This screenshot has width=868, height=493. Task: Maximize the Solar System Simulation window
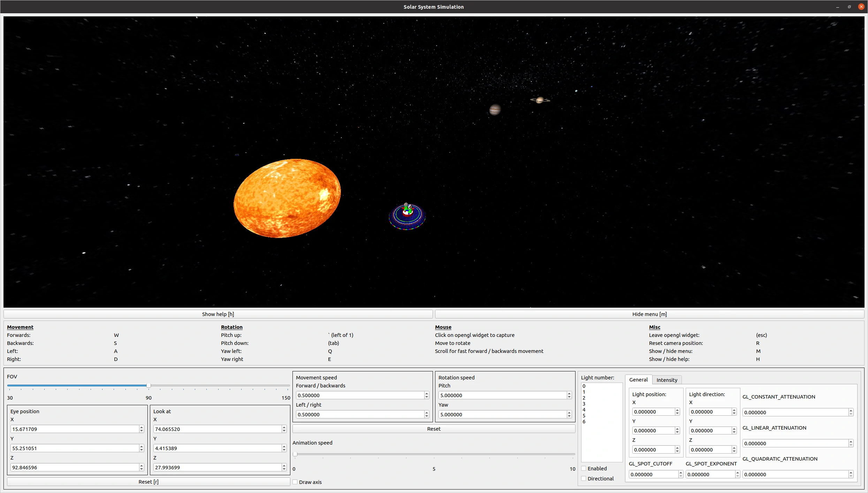[849, 7]
